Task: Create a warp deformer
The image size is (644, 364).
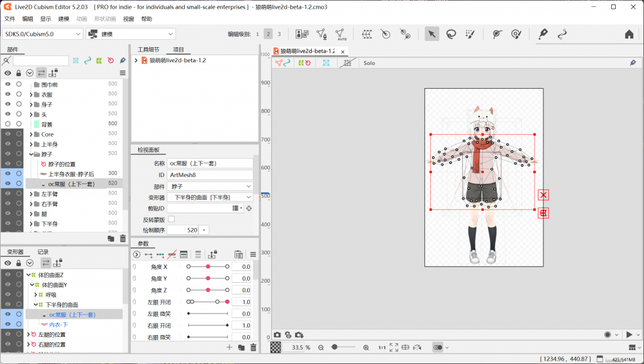Action: tap(367, 34)
